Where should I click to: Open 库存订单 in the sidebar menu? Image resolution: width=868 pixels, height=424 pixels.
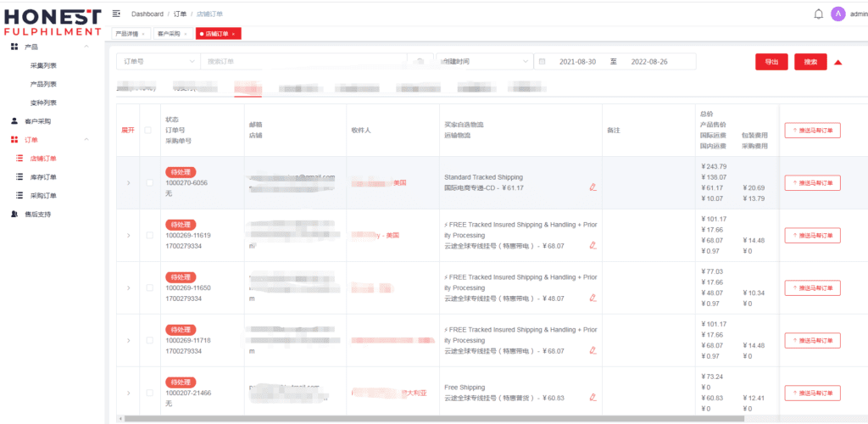(x=43, y=177)
